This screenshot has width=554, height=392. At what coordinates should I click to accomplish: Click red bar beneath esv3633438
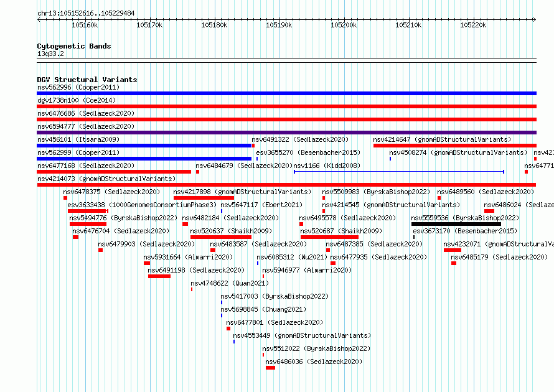[88, 211]
